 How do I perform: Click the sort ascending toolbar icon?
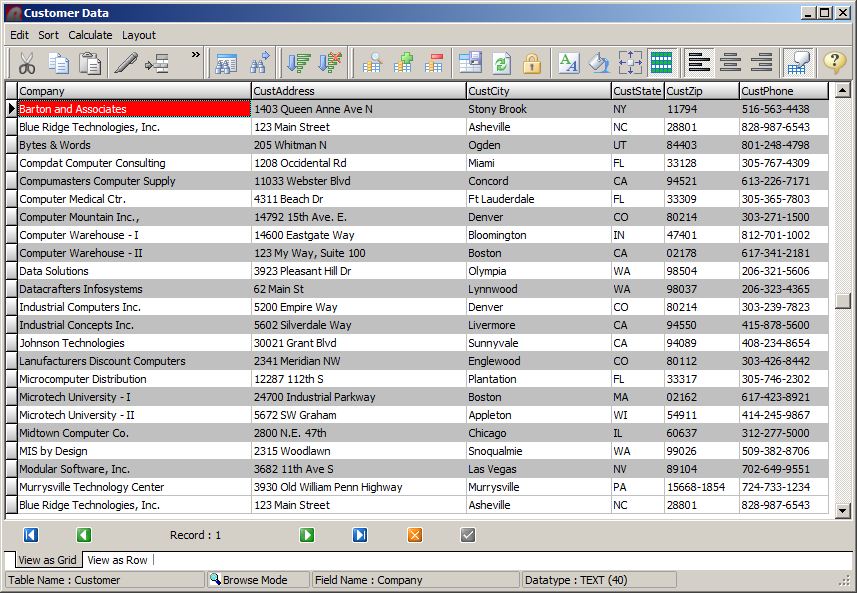(x=298, y=63)
